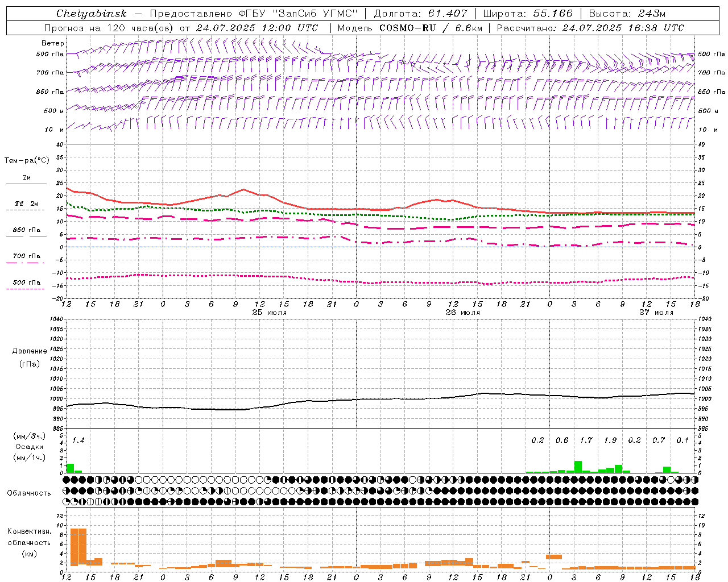Click the 850 гПа temperature legend entry

[27, 230]
